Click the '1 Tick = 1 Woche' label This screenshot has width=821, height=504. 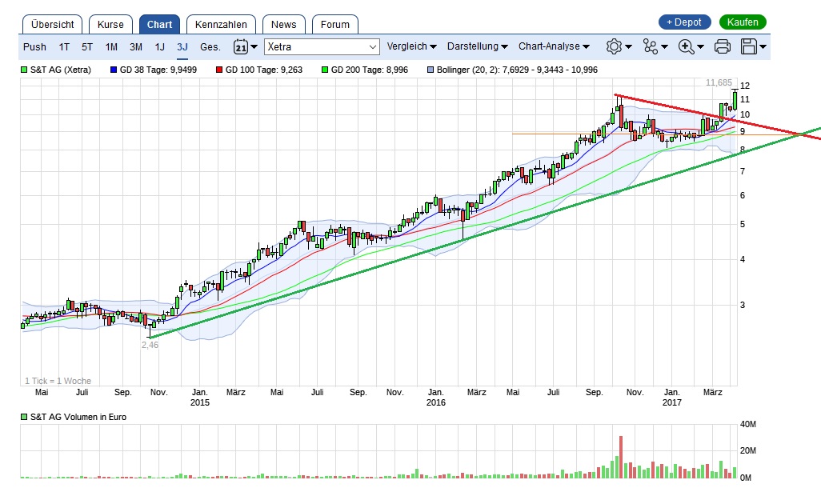pyautogui.click(x=58, y=381)
